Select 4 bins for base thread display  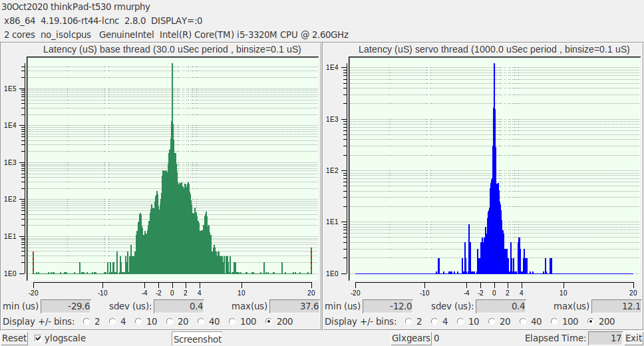(112, 321)
